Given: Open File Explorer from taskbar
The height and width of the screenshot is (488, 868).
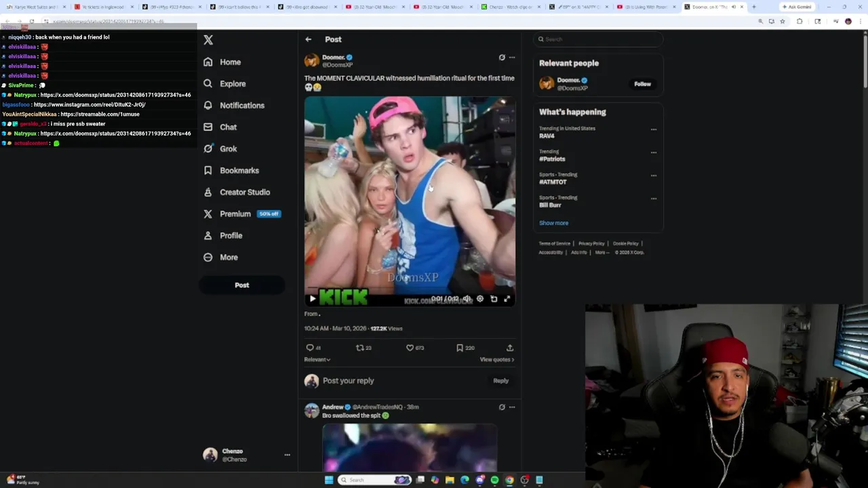Looking at the screenshot, I should 450,480.
